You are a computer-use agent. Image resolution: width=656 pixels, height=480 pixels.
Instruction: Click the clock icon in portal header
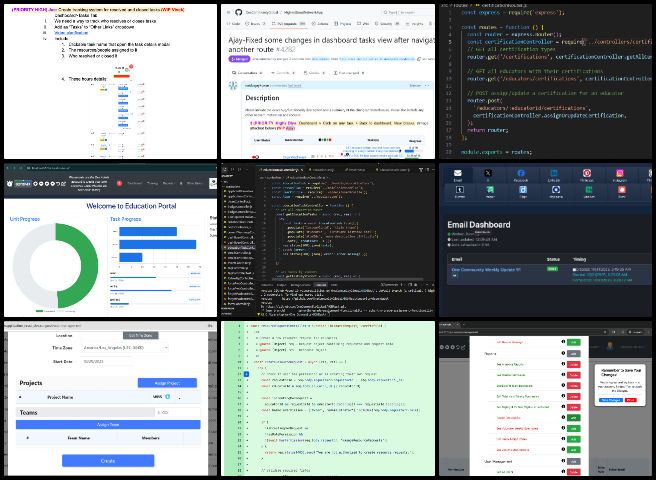click(10, 184)
